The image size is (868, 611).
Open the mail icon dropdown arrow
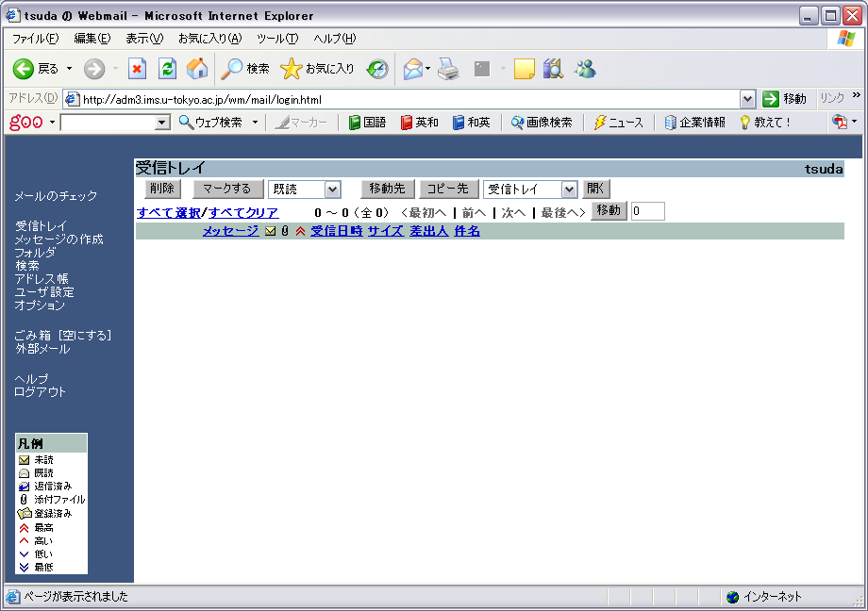point(428,69)
